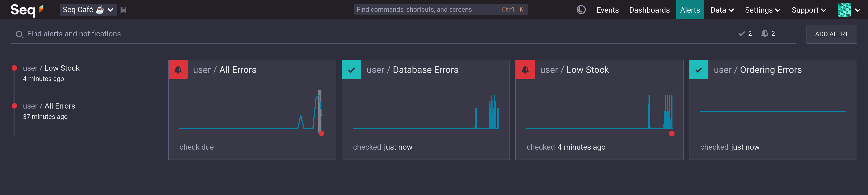Click the Ctrl K shortcut hint
The width and height of the screenshot is (868, 195).
click(512, 10)
